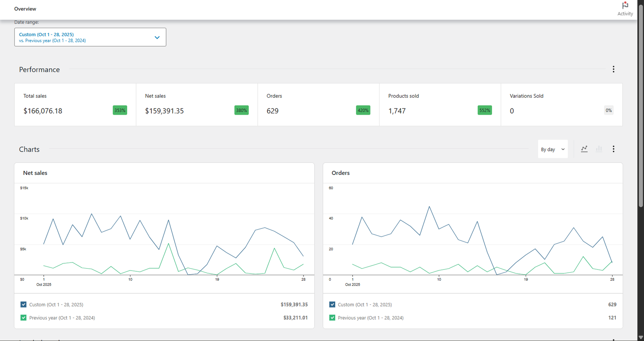The image size is (644, 341).
Task: View the Orders performance card
Action: click(x=318, y=105)
